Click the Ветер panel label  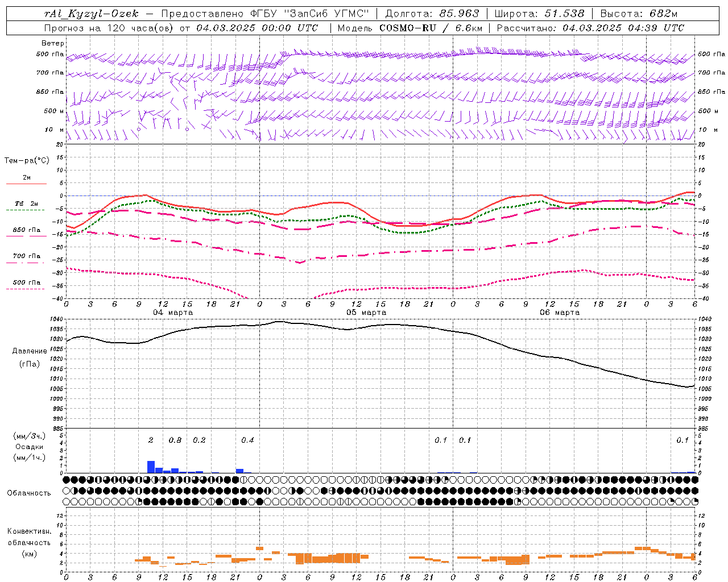[x=52, y=43]
